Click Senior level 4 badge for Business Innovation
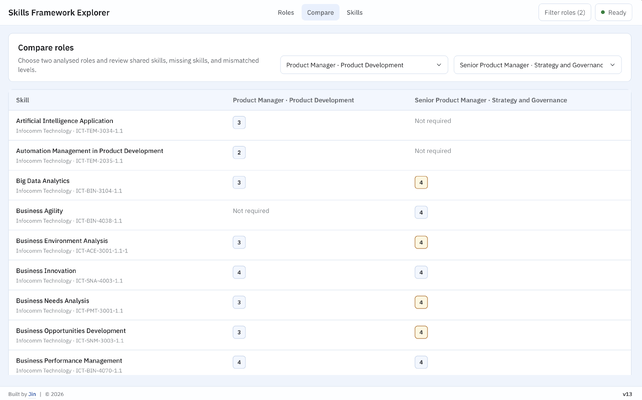The width and height of the screenshot is (642, 400). pyautogui.click(x=421, y=272)
